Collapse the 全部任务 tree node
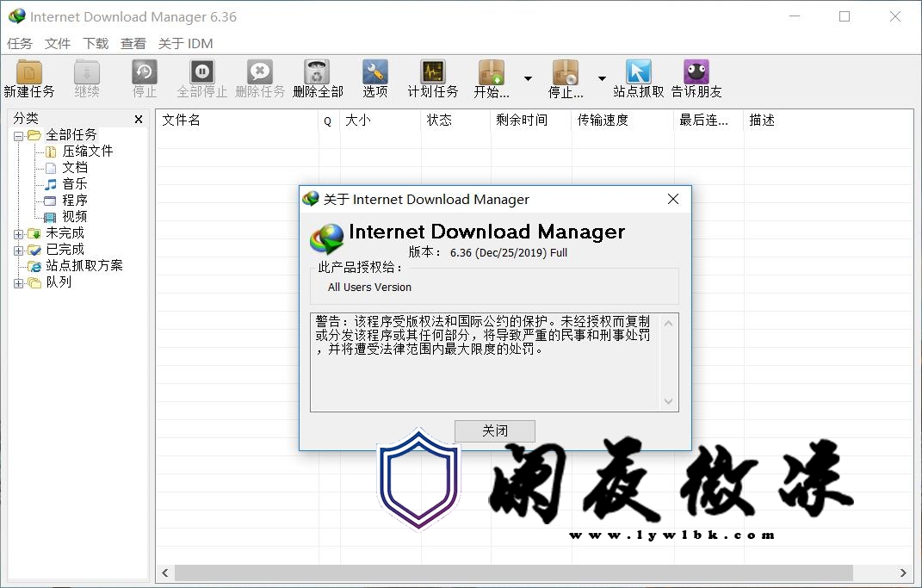 click(x=19, y=135)
